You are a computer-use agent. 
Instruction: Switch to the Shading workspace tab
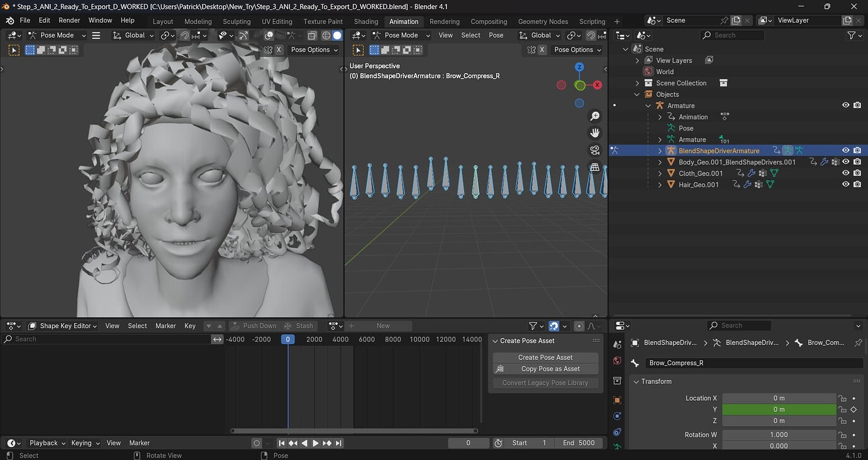pyautogui.click(x=365, y=21)
